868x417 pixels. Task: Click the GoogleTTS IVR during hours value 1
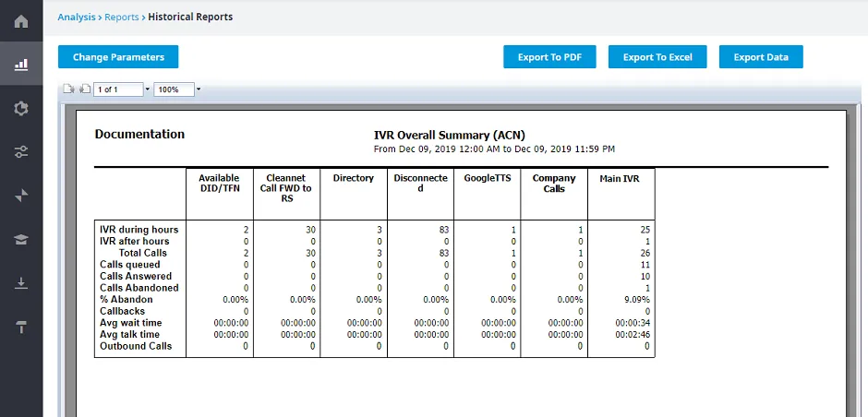point(513,230)
